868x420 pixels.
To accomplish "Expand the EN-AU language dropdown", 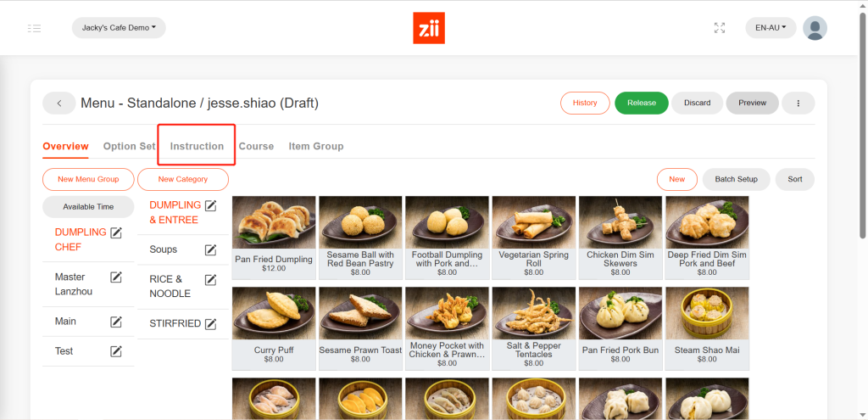I will 771,28.
